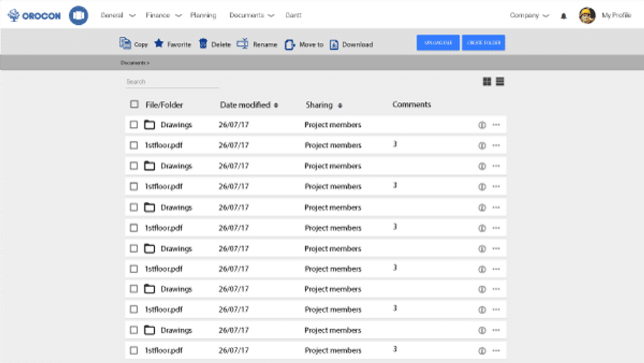644x363 pixels.
Task: Expand the Company dropdown
Action: click(529, 15)
